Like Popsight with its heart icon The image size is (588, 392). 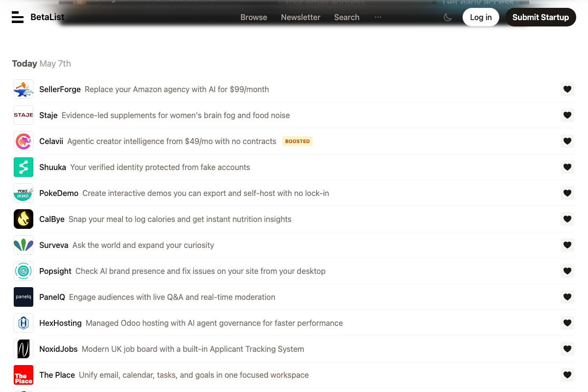(x=567, y=271)
